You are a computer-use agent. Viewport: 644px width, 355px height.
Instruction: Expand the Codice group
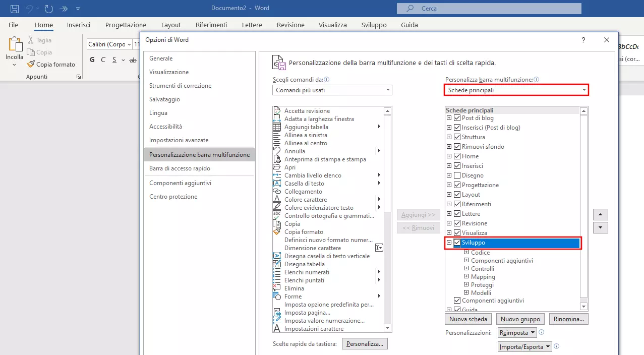466,253
